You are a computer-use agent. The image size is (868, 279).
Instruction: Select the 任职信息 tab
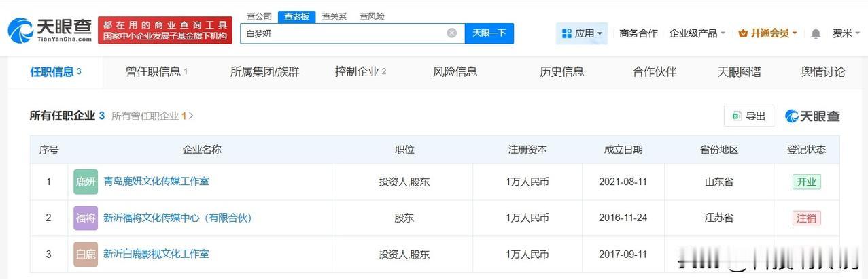tap(56, 71)
